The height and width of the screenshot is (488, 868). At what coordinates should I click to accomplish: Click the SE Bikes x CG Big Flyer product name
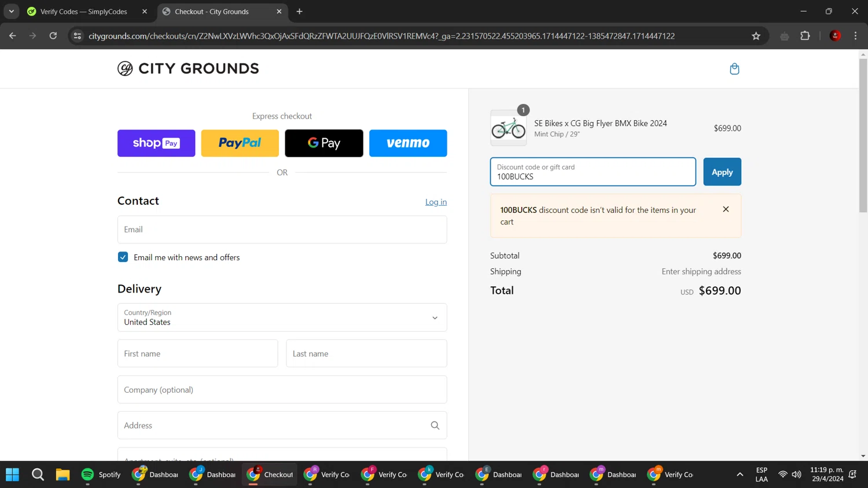click(601, 123)
